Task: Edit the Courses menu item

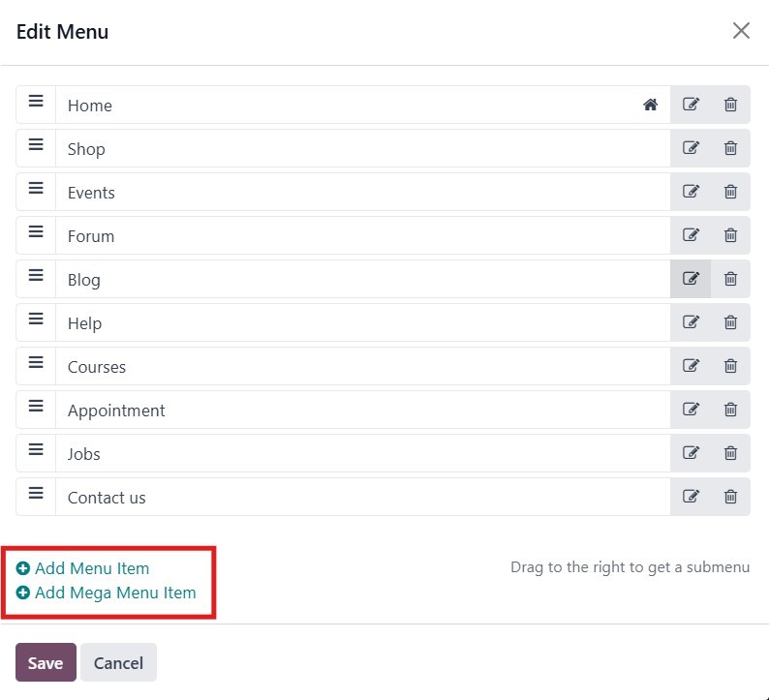Action: [x=691, y=366]
